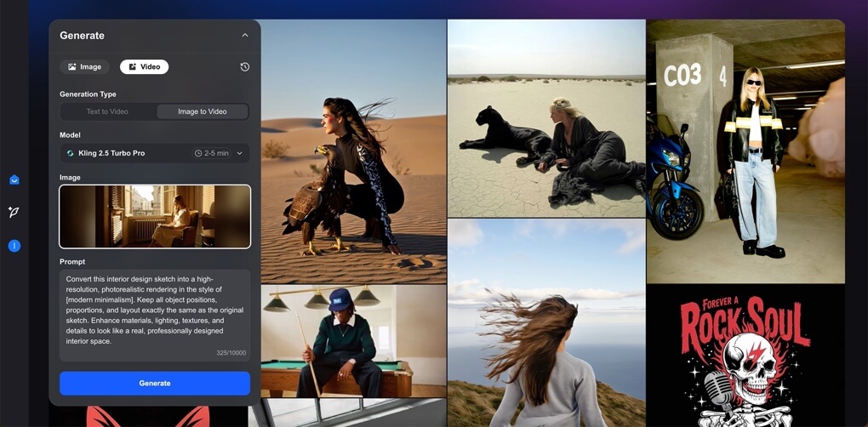The image size is (868, 427).
Task: Click the dropdown arrow beside 2-5 min
Action: pyautogui.click(x=239, y=153)
